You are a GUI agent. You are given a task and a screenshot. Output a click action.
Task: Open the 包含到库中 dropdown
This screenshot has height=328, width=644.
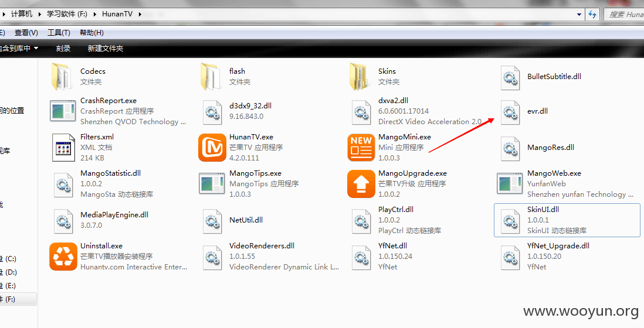point(19,49)
